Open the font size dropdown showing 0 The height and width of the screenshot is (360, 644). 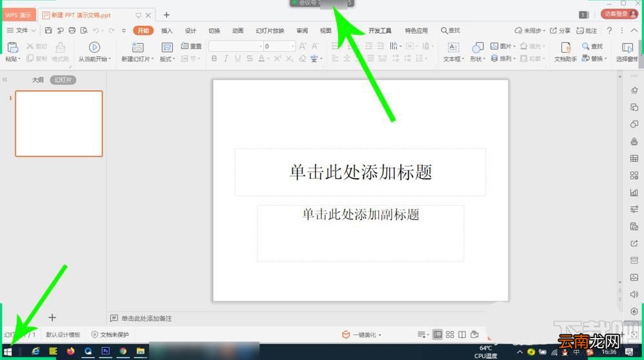293,46
